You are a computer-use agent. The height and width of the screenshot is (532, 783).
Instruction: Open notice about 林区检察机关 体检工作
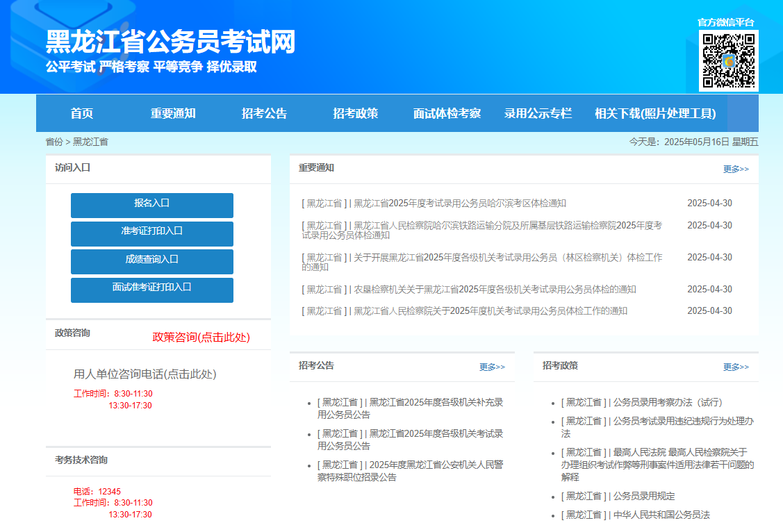click(x=482, y=262)
